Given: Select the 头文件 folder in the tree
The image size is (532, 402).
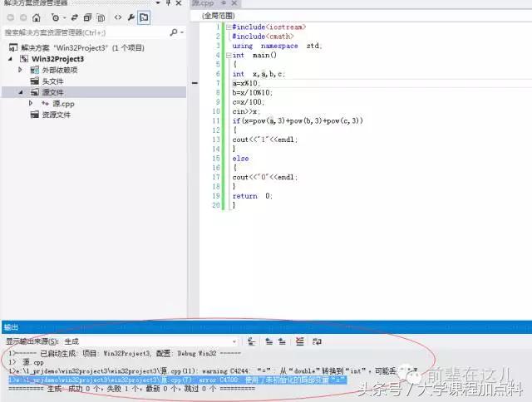Looking at the screenshot, I should point(52,81).
